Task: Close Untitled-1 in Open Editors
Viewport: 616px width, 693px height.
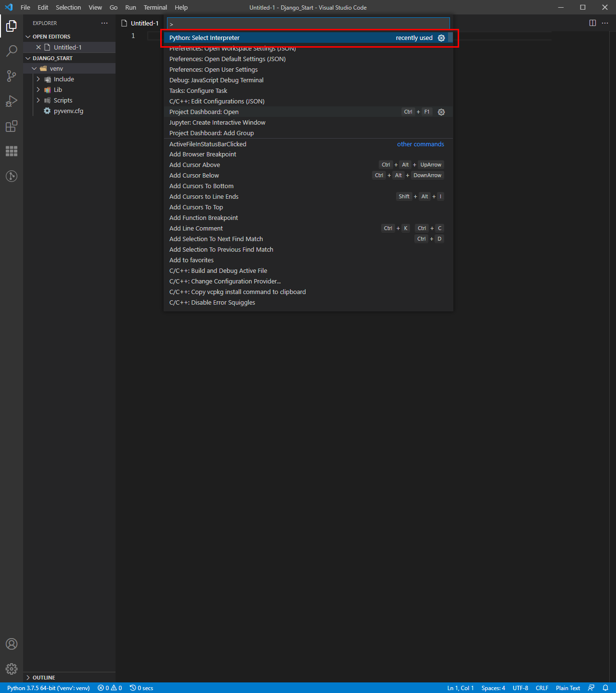Action: point(38,47)
